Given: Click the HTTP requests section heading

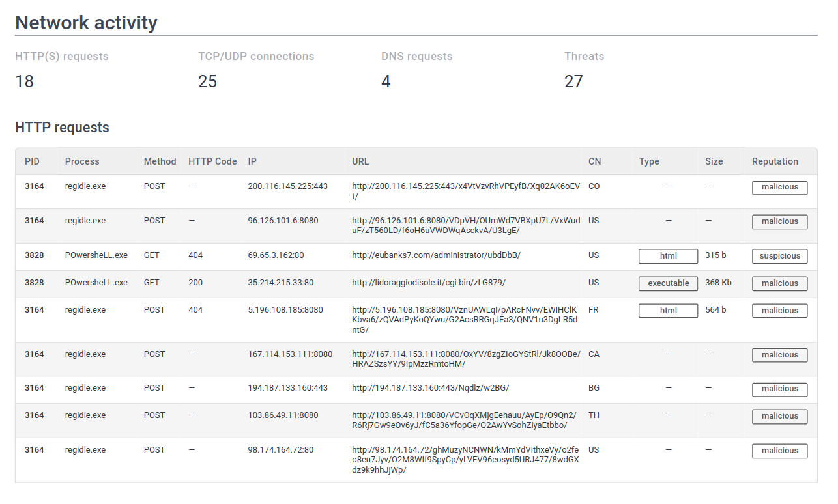Looking at the screenshot, I should [x=62, y=128].
